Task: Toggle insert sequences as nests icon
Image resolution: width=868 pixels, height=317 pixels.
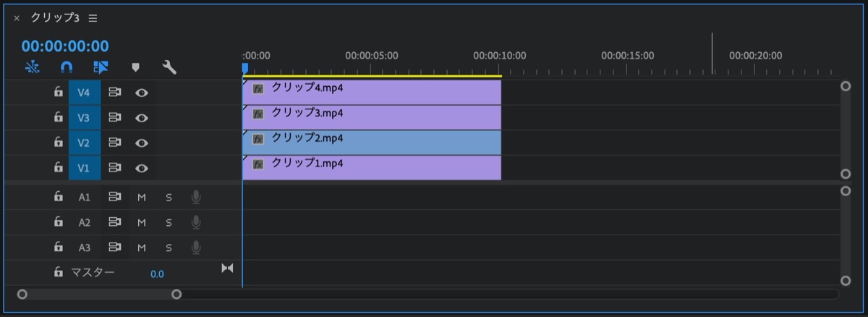Action: (x=32, y=68)
